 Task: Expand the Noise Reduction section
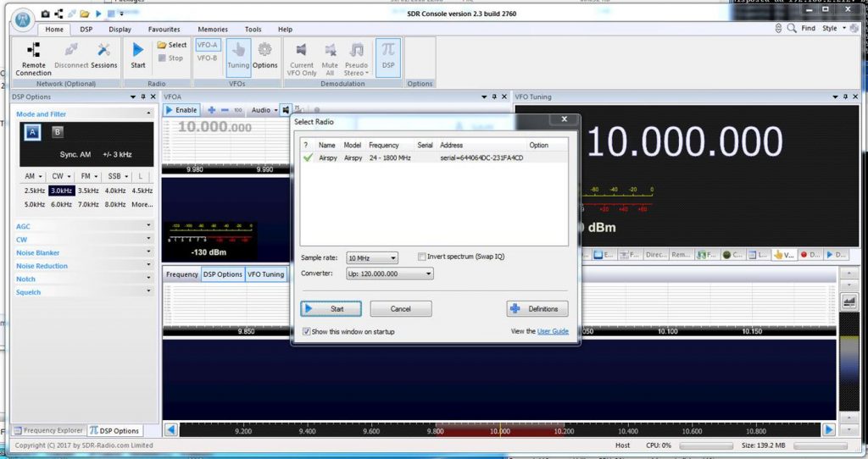(x=84, y=265)
